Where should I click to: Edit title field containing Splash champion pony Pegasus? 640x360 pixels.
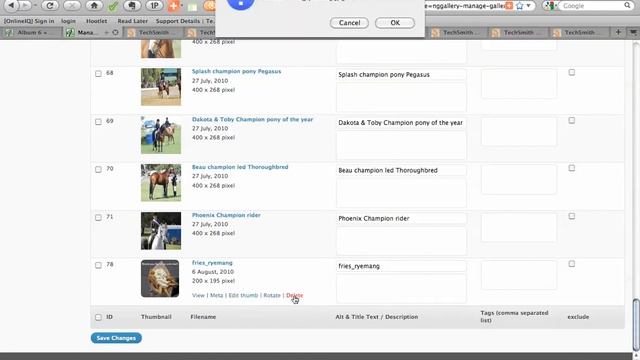point(401,75)
